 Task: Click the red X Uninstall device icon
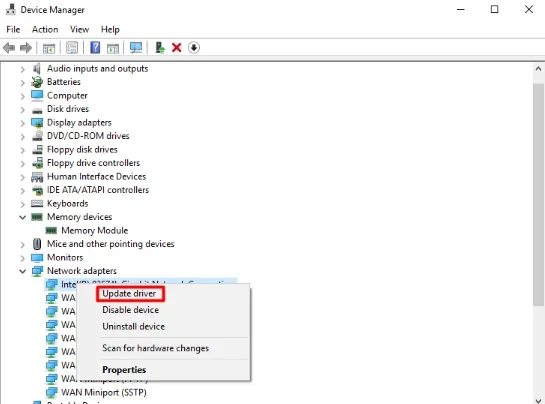177,48
